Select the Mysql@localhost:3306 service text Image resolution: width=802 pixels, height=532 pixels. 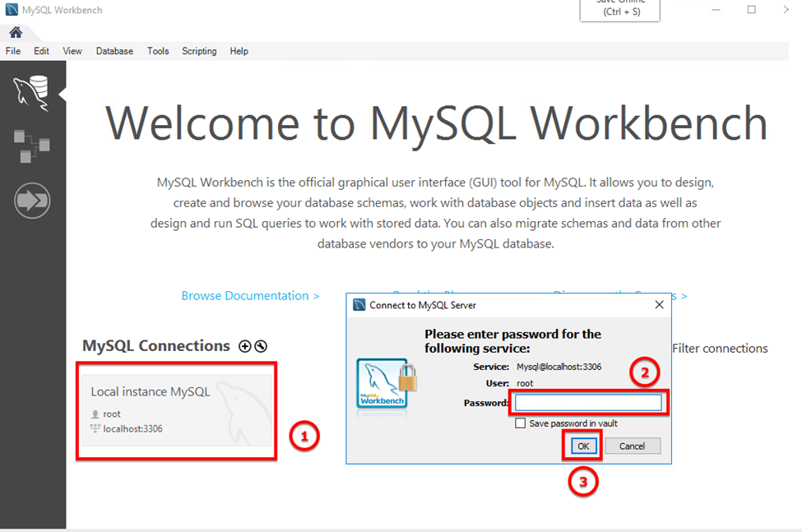tap(559, 367)
